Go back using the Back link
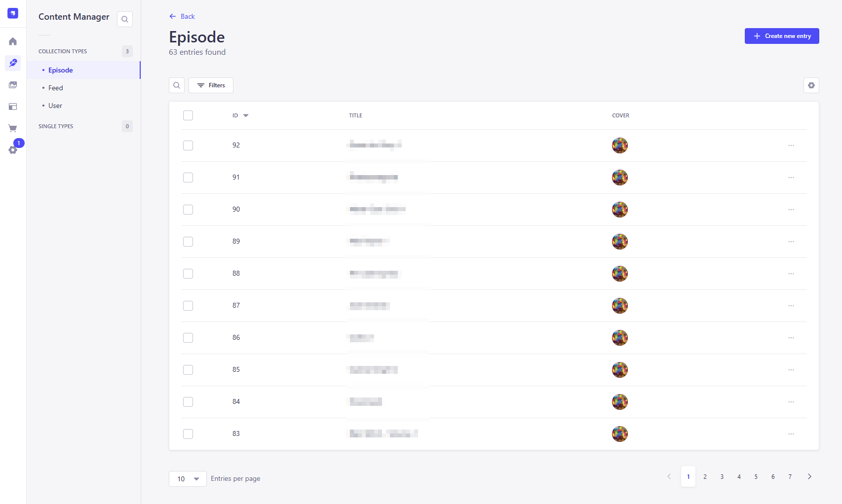 pyautogui.click(x=182, y=16)
